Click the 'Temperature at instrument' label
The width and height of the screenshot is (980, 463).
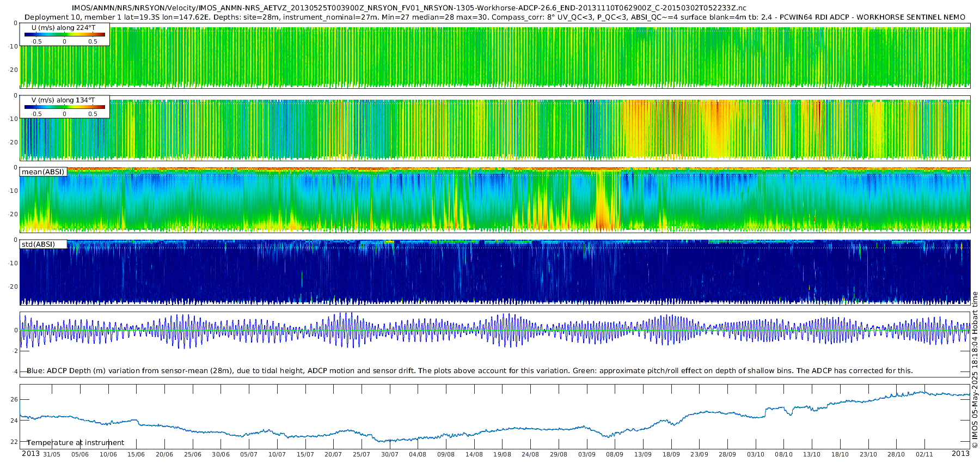(x=76, y=442)
